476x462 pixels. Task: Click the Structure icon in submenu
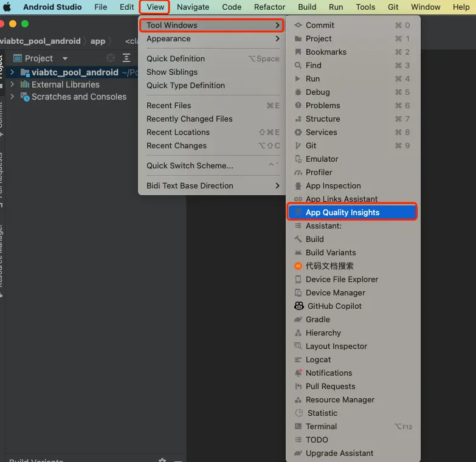[298, 119]
